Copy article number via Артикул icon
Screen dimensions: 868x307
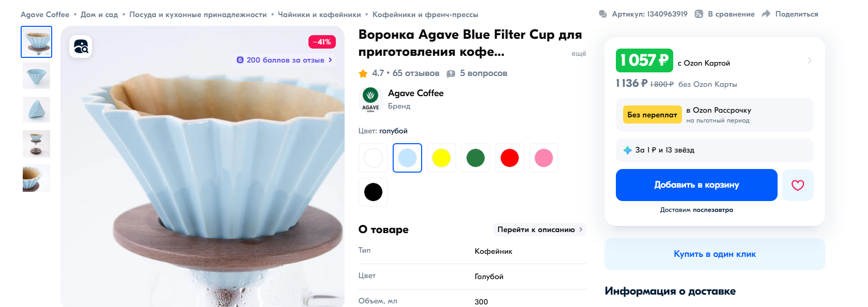point(603,14)
